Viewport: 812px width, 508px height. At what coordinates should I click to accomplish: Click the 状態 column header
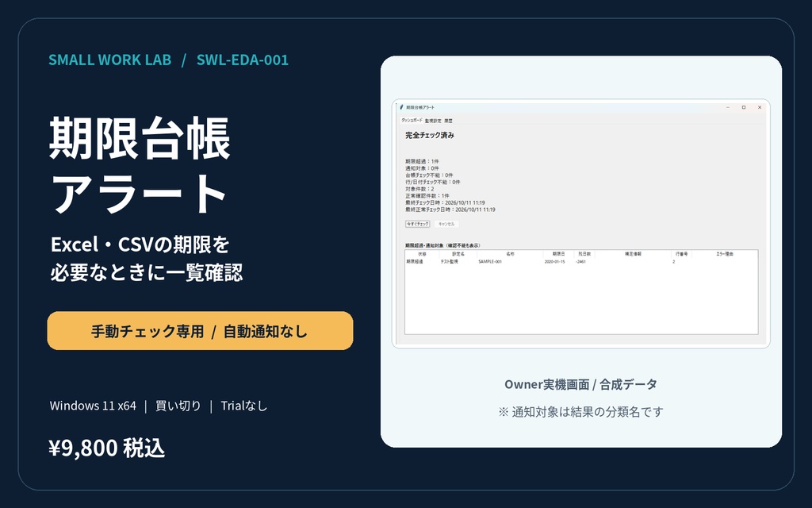[x=422, y=254]
